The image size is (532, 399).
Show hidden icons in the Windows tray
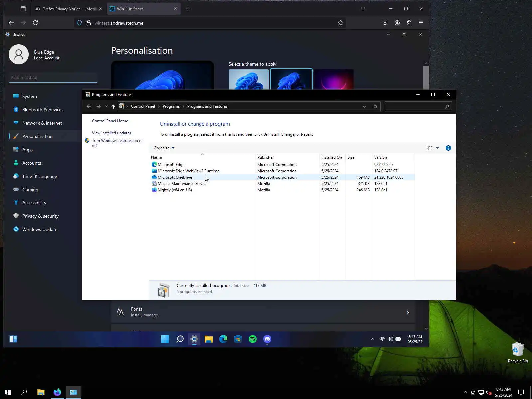(465, 392)
